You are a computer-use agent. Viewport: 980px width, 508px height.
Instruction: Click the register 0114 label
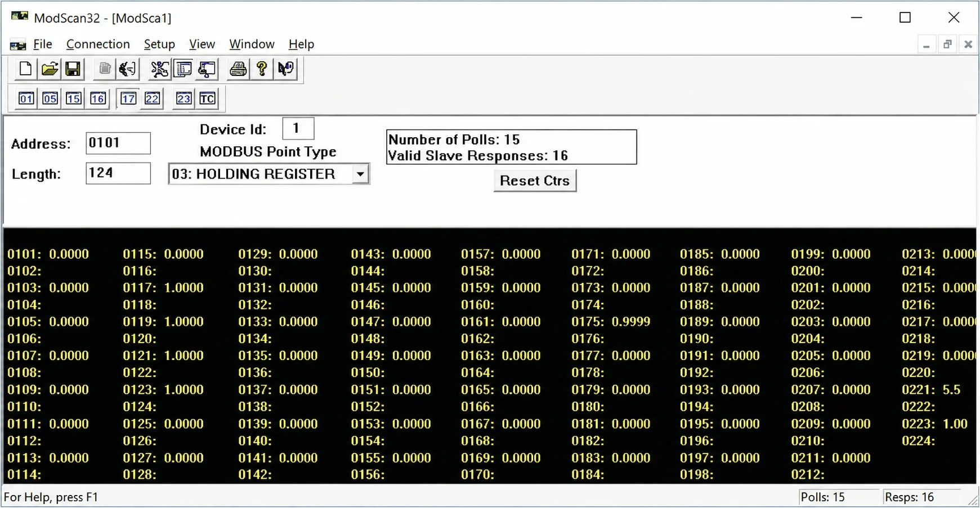24,474
